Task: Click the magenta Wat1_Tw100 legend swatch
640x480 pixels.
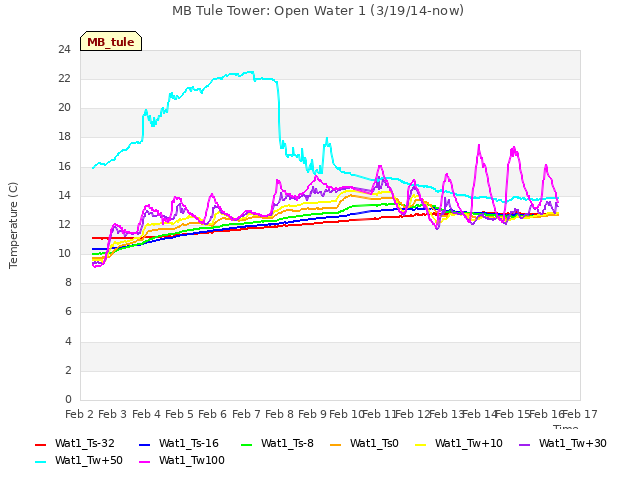Action: (144, 462)
